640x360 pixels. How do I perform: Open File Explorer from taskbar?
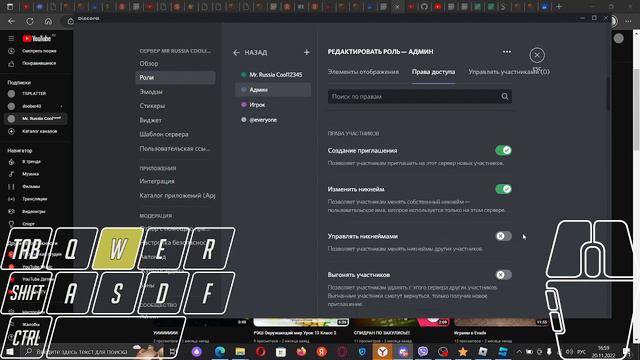[240, 351]
